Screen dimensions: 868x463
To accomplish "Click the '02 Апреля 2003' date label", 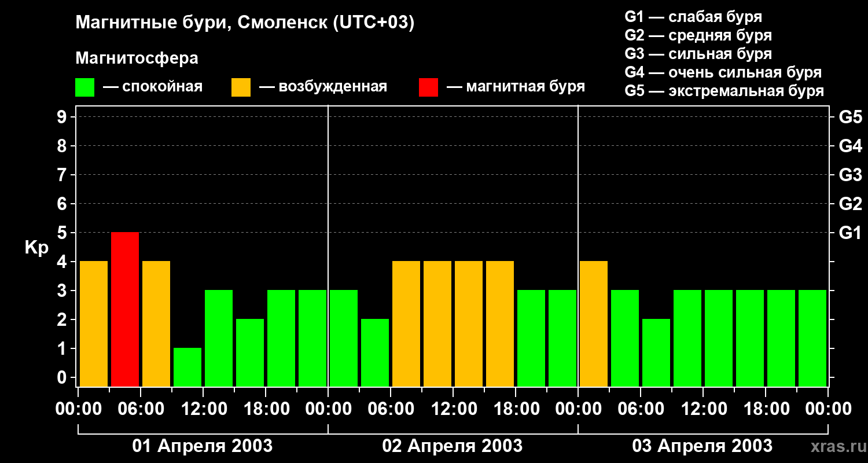I will pyautogui.click(x=453, y=446).
